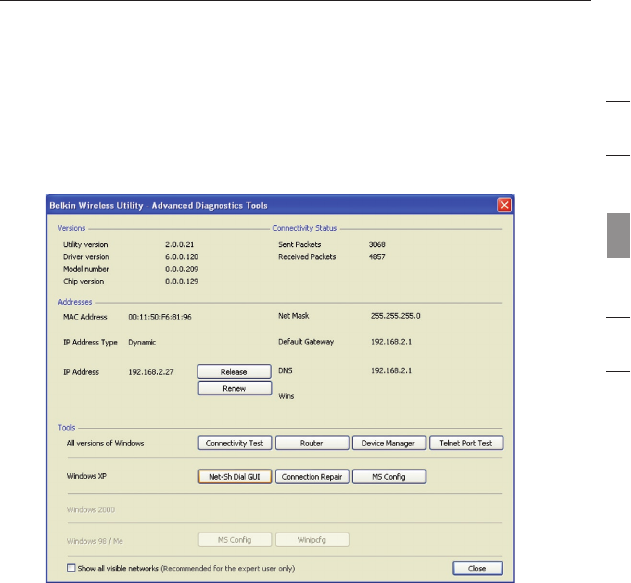The width and height of the screenshot is (631, 583).
Task: Close the Advanced Diagnostics Tools window via red X
Action: pos(504,205)
